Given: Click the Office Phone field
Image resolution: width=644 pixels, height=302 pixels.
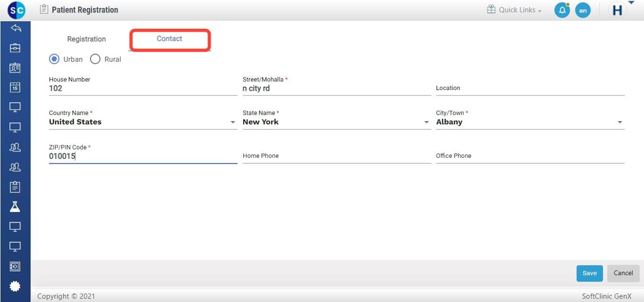Looking at the screenshot, I should pyautogui.click(x=530, y=156).
